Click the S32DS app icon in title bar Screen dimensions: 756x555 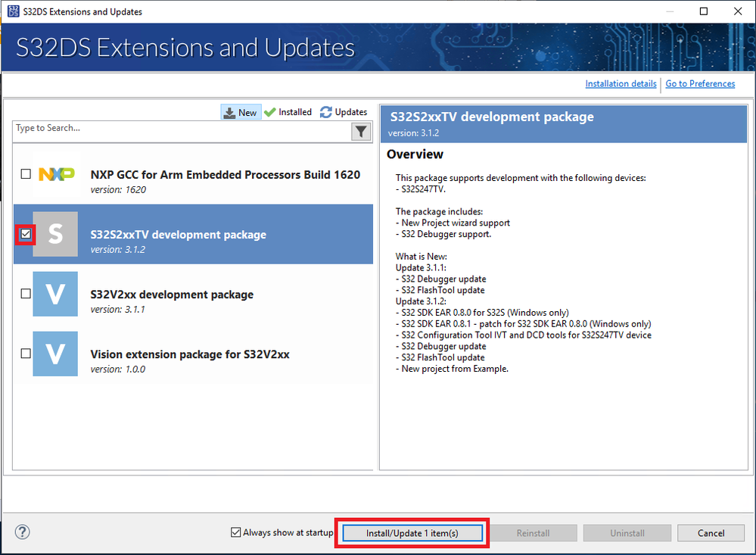pos(13,11)
